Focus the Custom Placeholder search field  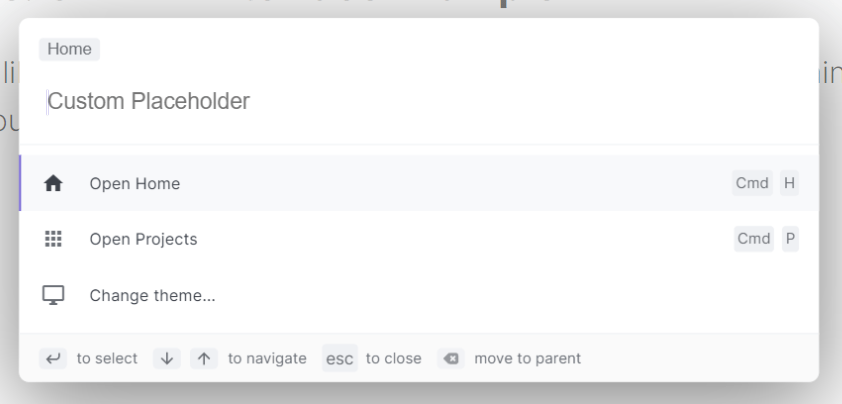pos(419,102)
